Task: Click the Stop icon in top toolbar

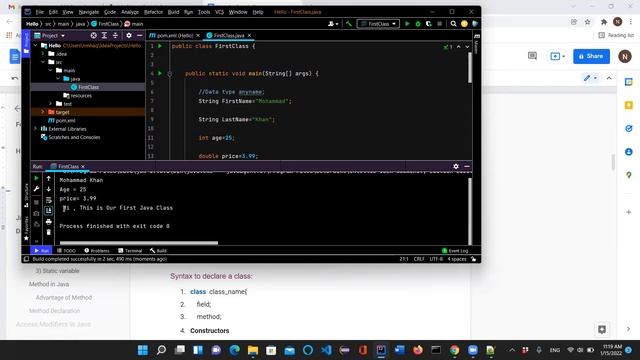Action: click(x=440, y=24)
